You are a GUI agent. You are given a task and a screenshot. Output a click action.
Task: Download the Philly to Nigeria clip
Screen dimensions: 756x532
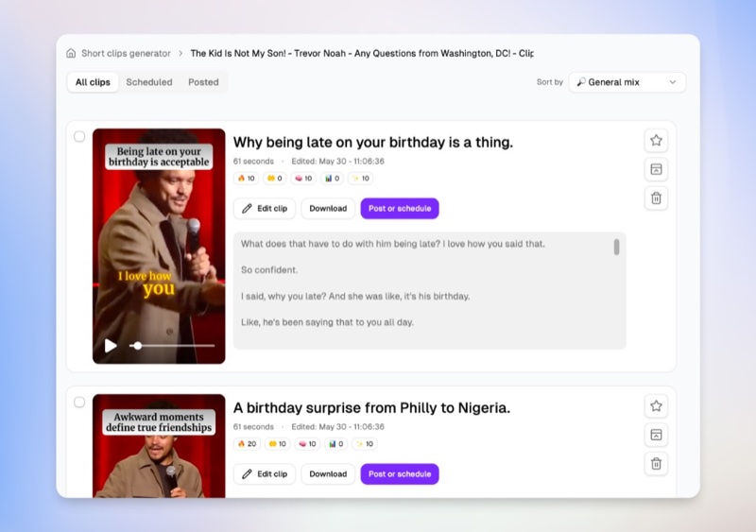tap(328, 474)
